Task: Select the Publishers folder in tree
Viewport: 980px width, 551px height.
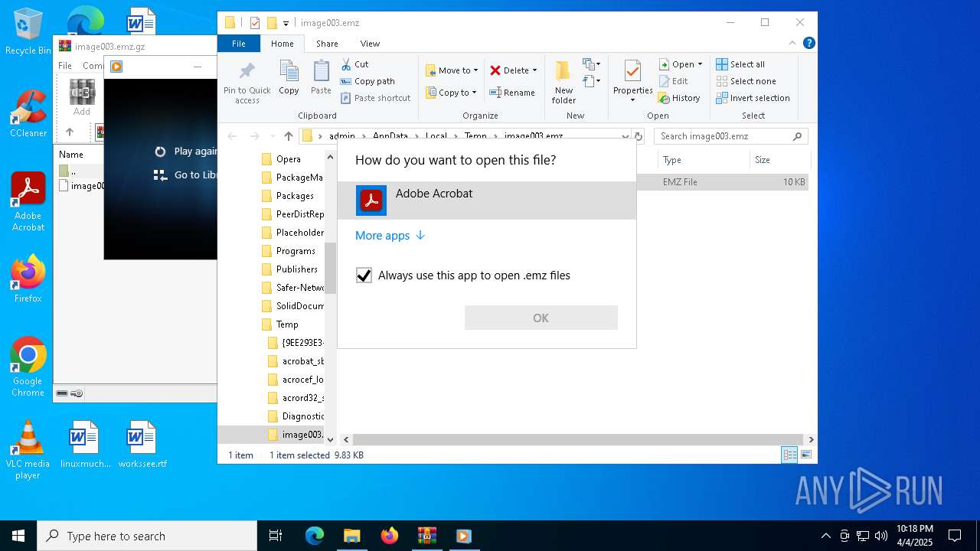Action: [x=297, y=269]
